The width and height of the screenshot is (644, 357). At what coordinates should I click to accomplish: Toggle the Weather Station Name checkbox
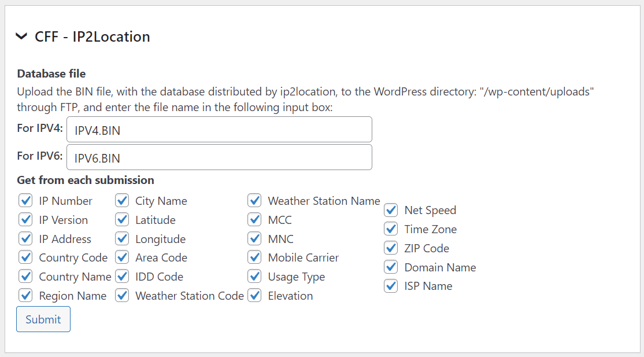254,201
